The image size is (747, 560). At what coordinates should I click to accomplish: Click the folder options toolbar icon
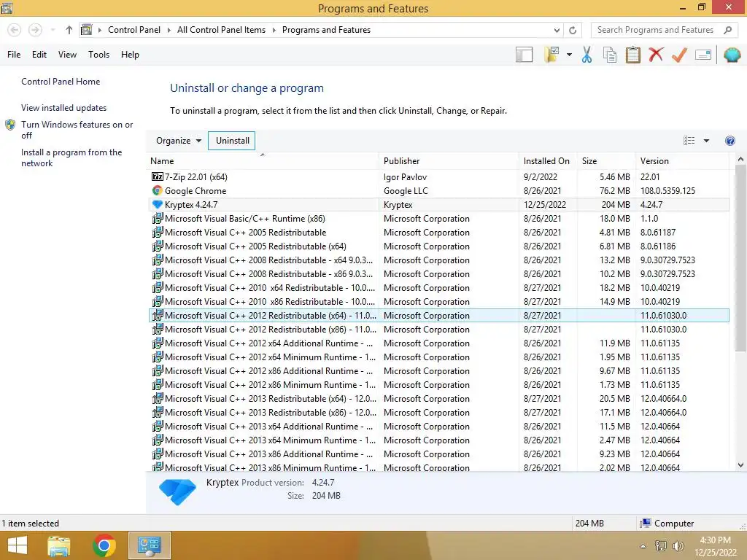click(x=551, y=55)
